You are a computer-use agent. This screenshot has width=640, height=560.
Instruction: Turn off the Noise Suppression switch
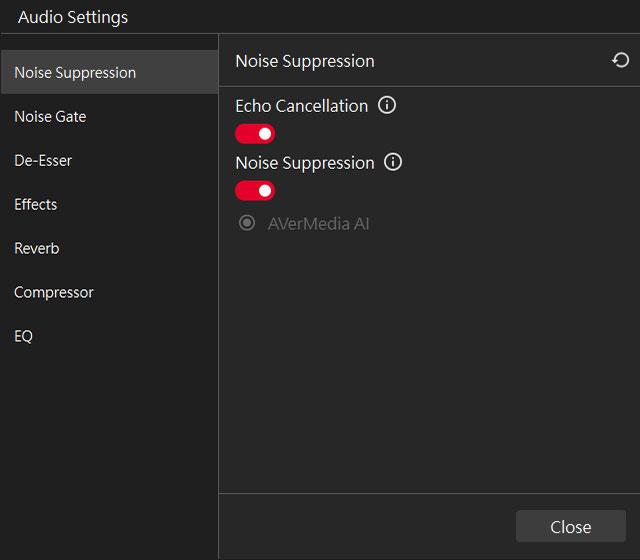pyautogui.click(x=255, y=190)
